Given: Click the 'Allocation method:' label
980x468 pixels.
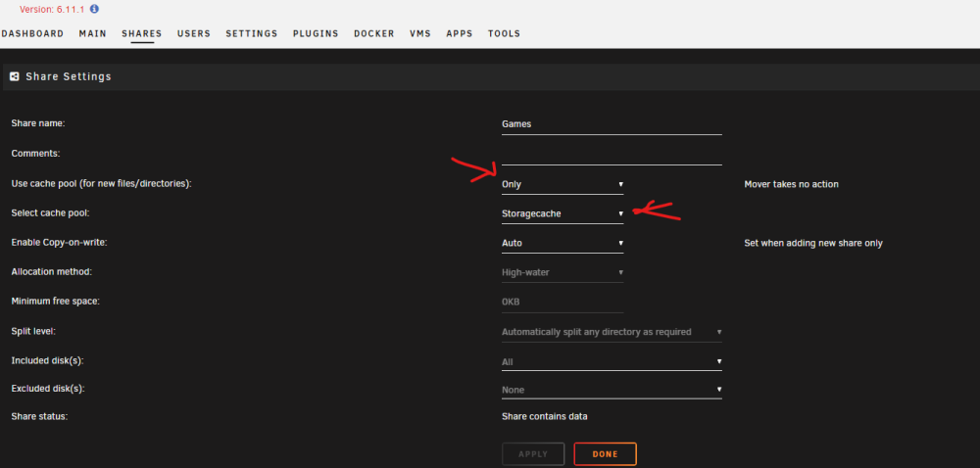Looking at the screenshot, I should click(x=52, y=272).
